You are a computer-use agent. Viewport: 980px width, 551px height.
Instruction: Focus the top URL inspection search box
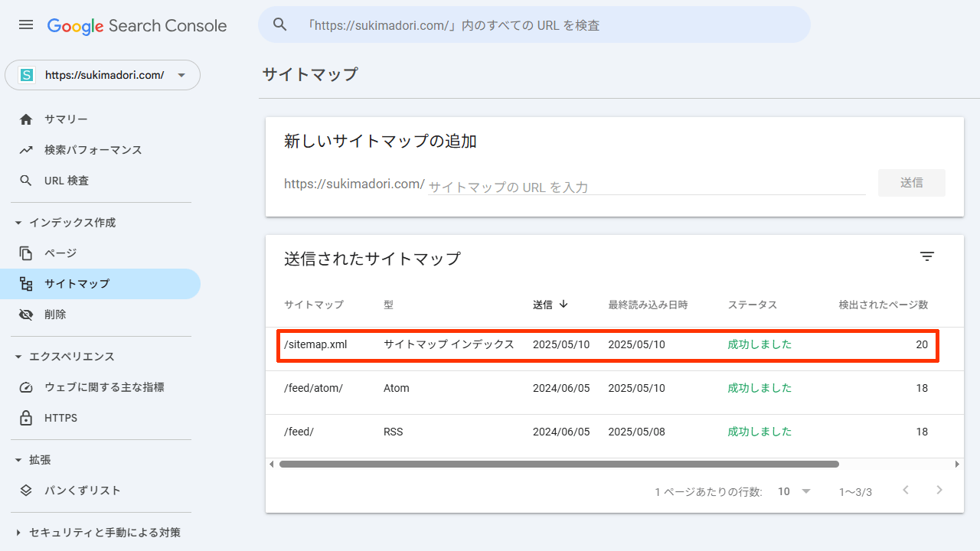click(534, 24)
